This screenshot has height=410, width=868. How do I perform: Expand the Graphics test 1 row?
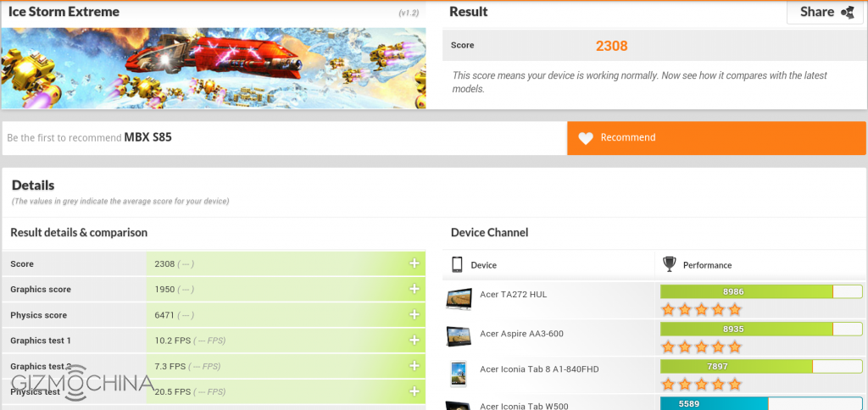[415, 340]
